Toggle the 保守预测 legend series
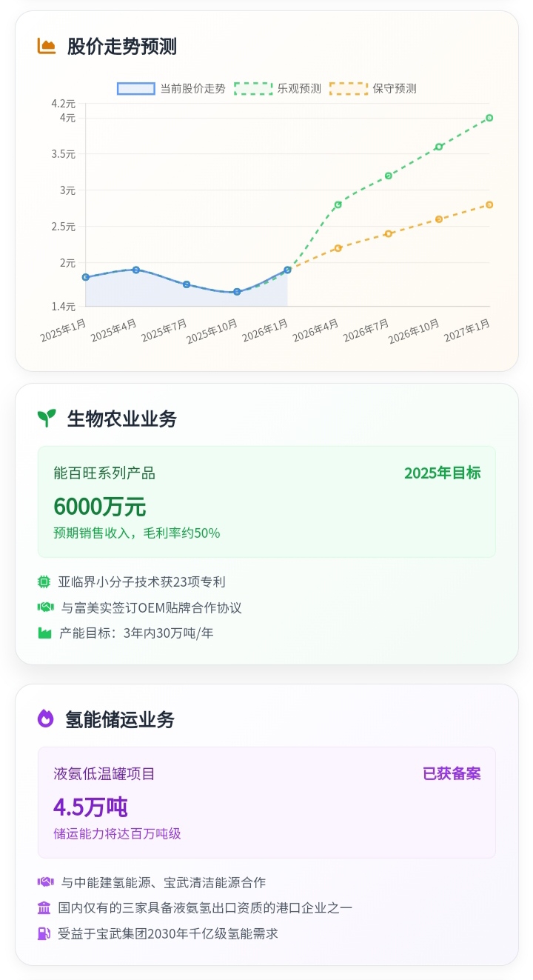 click(x=373, y=89)
